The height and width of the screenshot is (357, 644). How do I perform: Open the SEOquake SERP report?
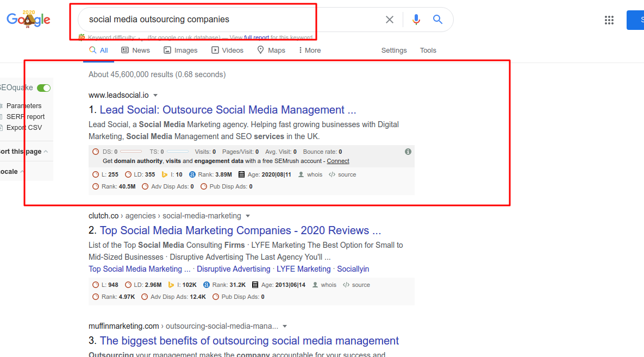[26, 117]
